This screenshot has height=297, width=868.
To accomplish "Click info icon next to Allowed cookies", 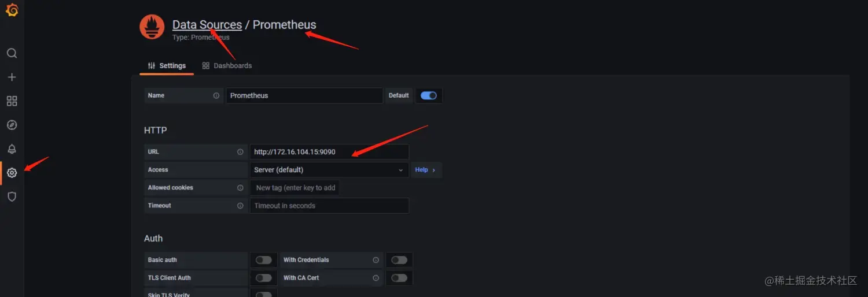I will (x=240, y=188).
